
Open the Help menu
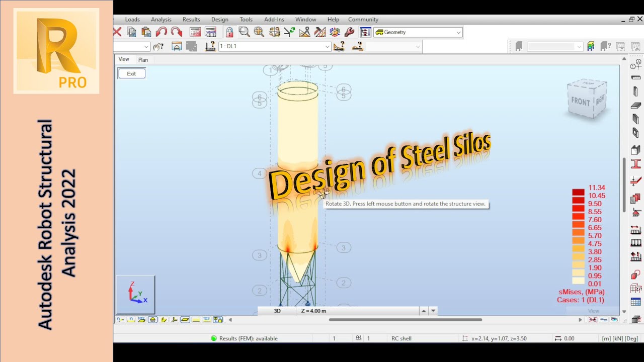pyautogui.click(x=333, y=20)
